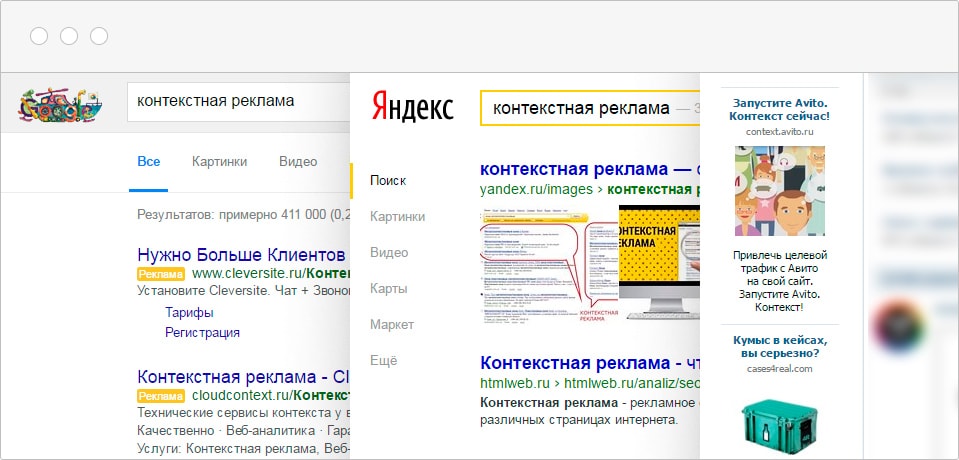Open Карты in the Yandex sidebar
This screenshot has width=959, height=460.
point(388,289)
